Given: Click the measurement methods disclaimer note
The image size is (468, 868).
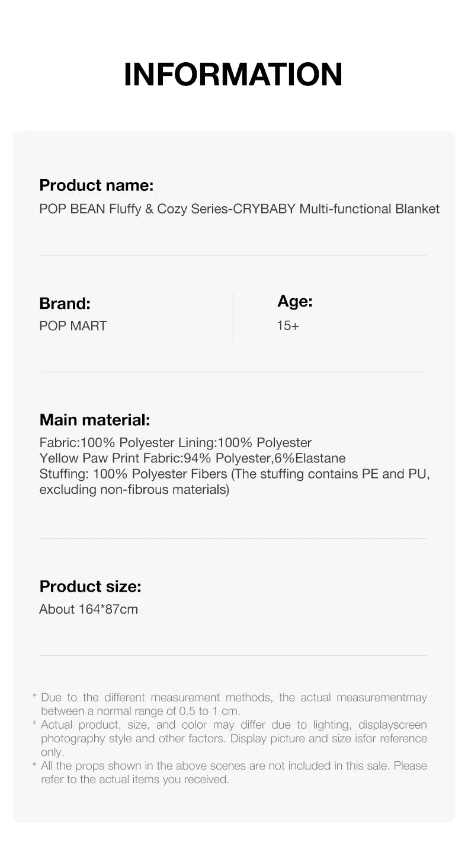Looking at the screenshot, I should [x=233, y=697].
